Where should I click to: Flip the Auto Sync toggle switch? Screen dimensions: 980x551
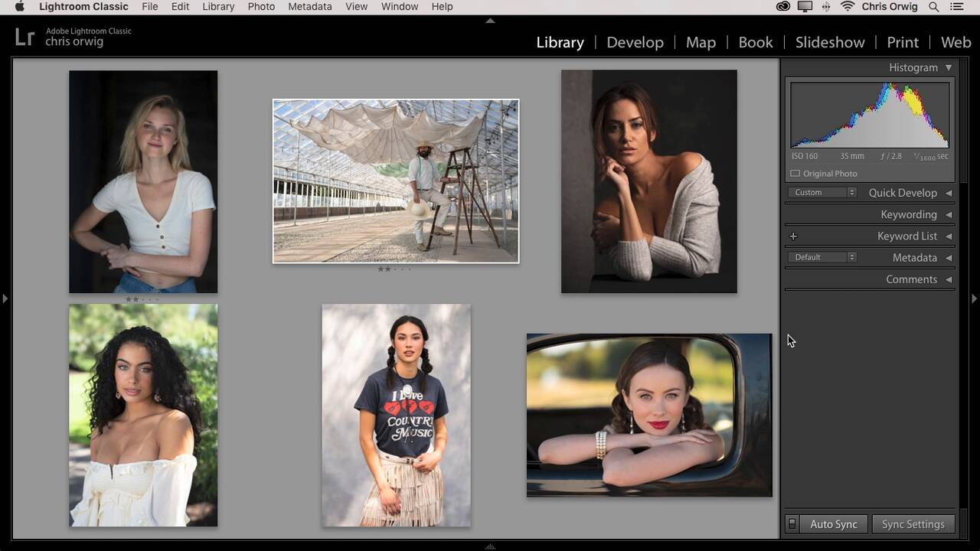click(x=792, y=524)
